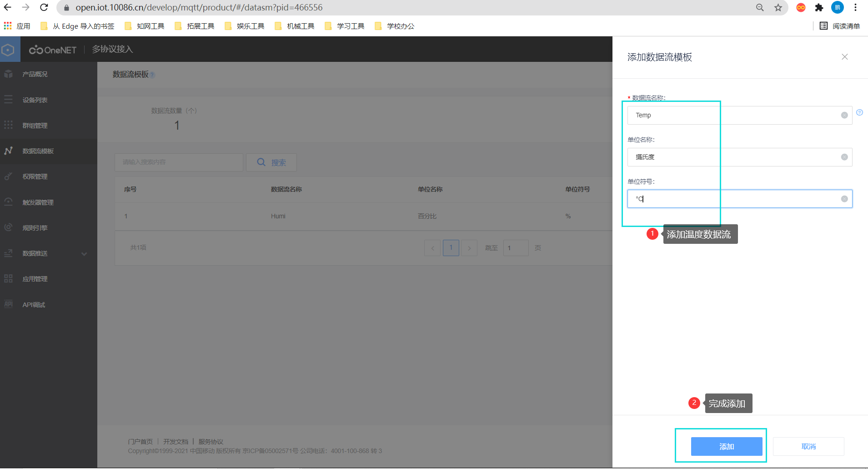Open the 学习工具 bookmark folder
Screen dimensions: 868x469
[x=345, y=26]
